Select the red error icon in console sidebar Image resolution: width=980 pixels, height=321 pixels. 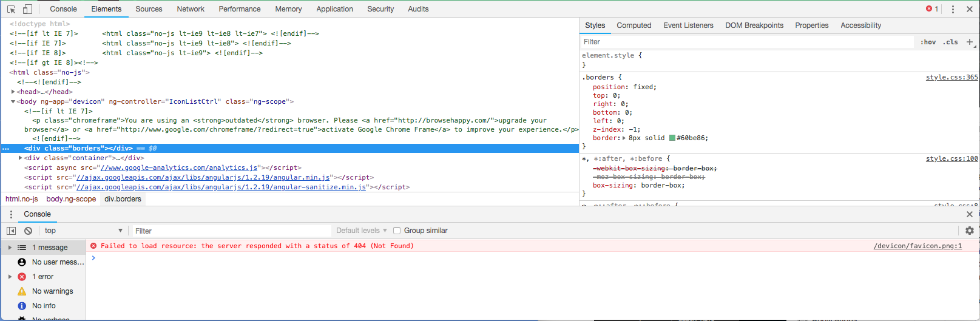coord(22,277)
